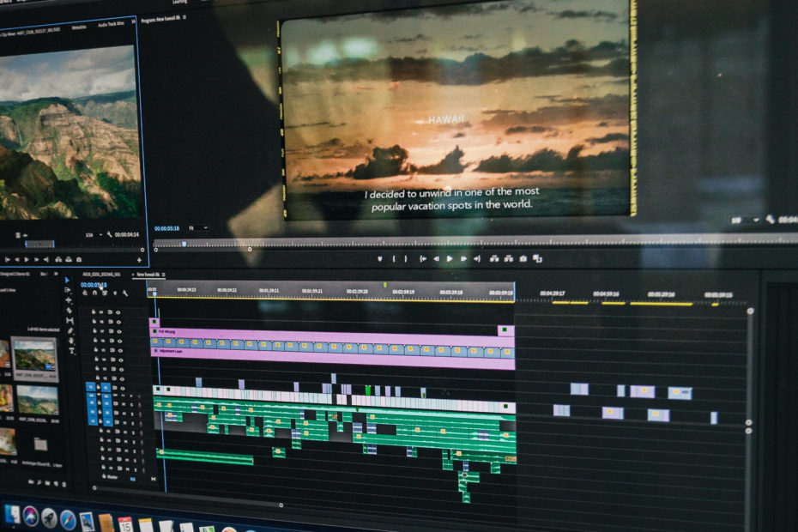Switch to the Audio Track Mixer tab
Screen dimensions: 798x532
pos(112,24)
